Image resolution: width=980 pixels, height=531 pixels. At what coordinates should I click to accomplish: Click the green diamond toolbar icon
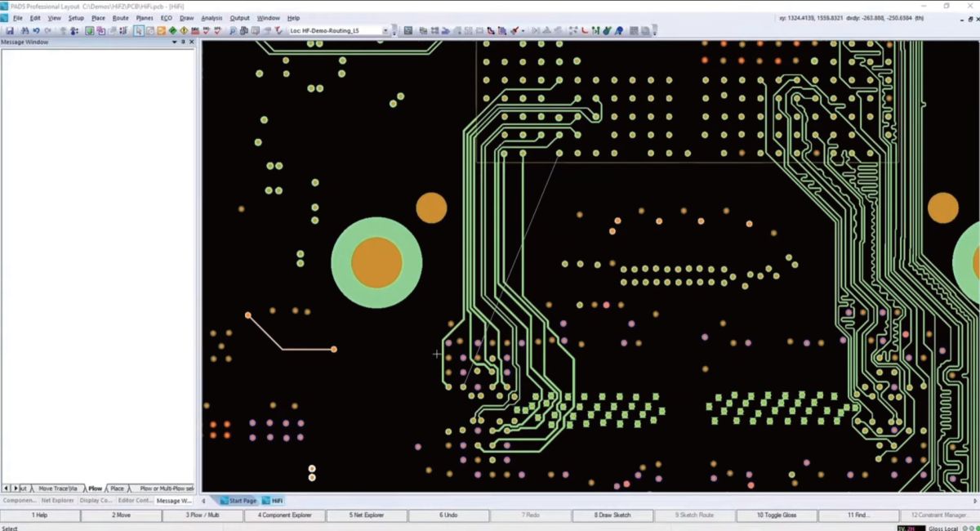pyautogui.click(x=172, y=30)
